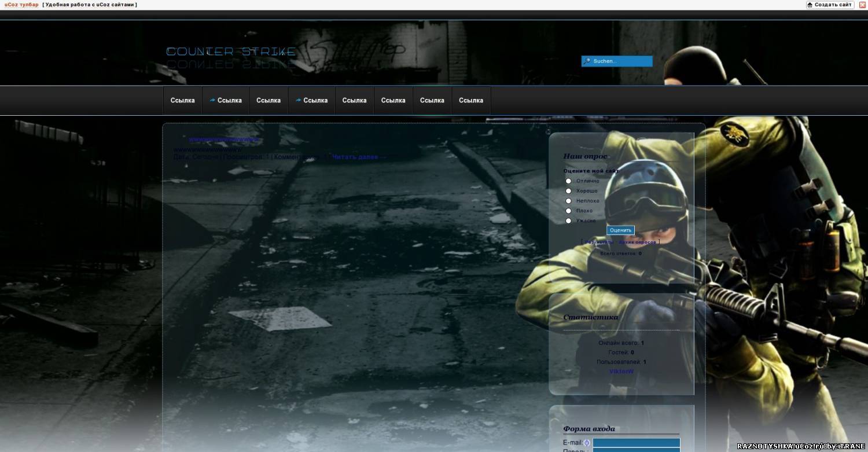Open the Читать далее link
The height and width of the screenshot is (452, 868).
(359, 157)
